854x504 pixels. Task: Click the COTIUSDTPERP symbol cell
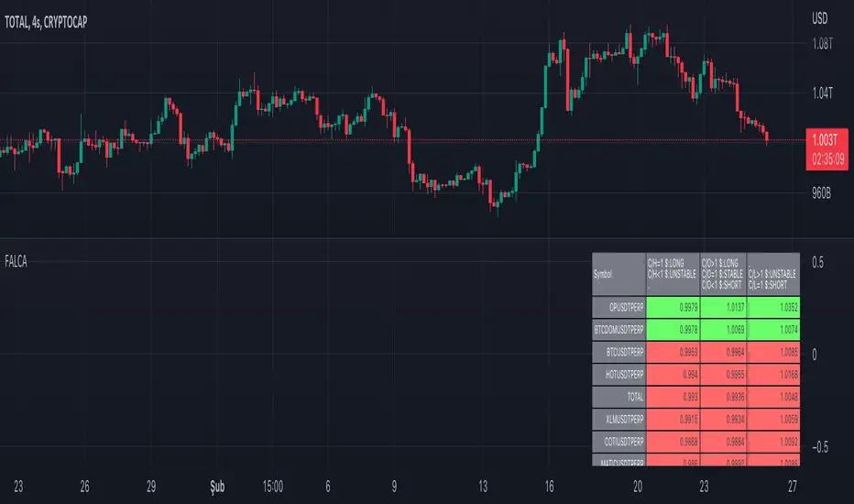[x=619, y=443]
